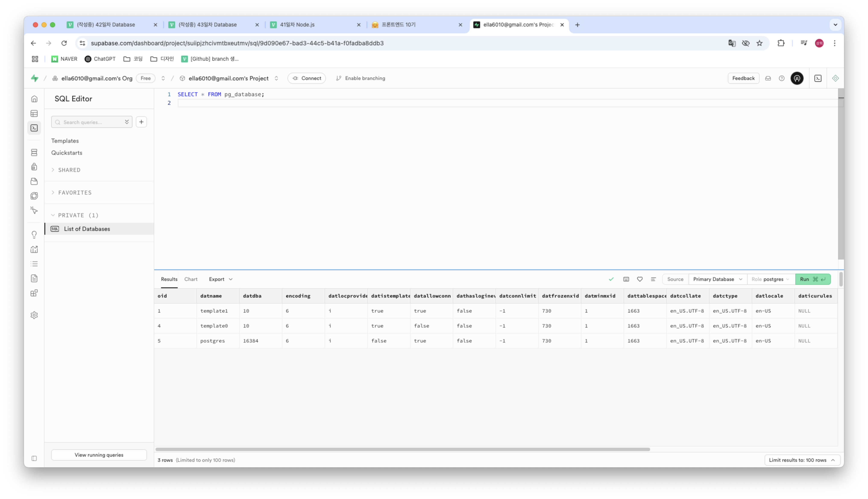Click the editor vertical scrollbar
This screenshot has width=868, height=499.
tap(841, 174)
